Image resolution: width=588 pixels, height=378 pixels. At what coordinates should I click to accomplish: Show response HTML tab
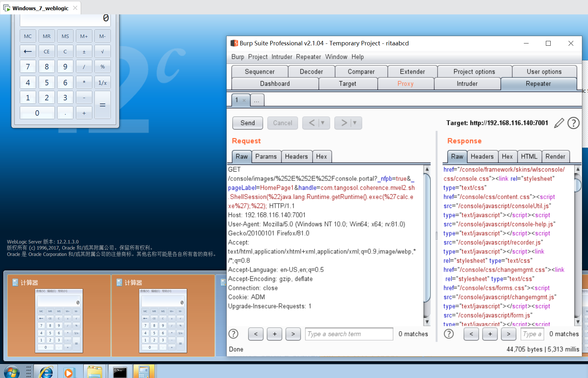point(529,157)
